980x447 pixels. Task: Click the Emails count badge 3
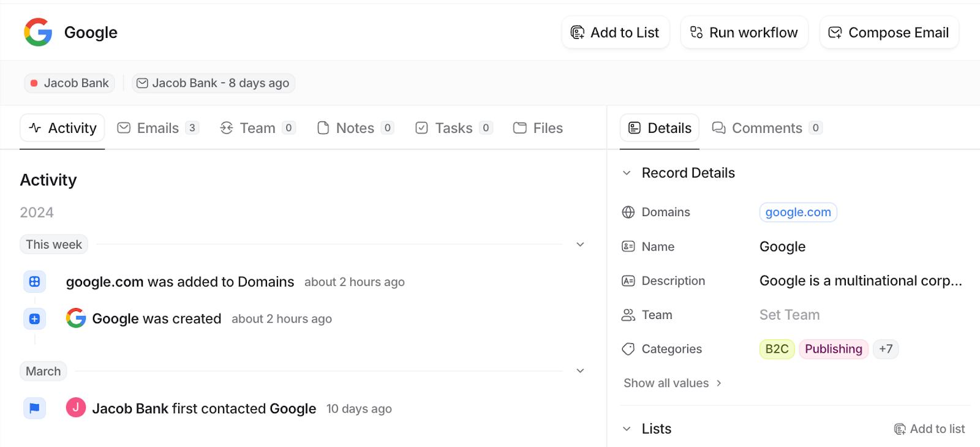click(192, 128)
